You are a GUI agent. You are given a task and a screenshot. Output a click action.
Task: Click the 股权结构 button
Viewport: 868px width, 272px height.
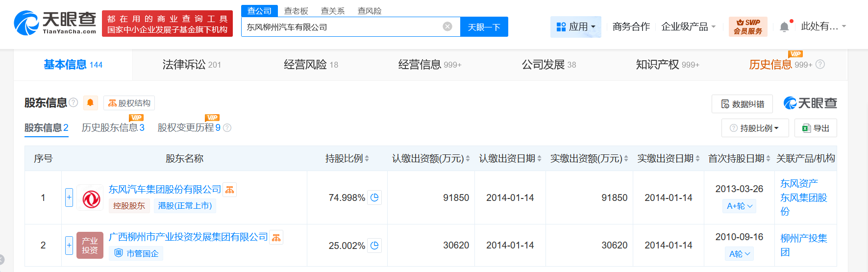[129, 103]
